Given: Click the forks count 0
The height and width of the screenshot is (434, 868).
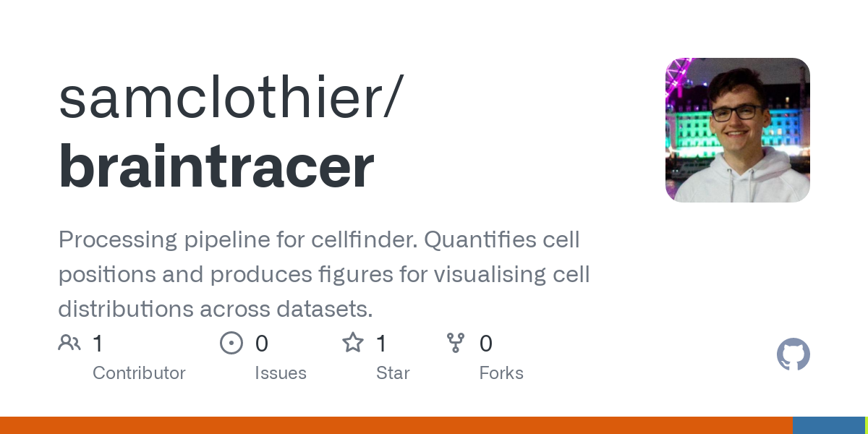Looking at the screenshot, I should coord(486,344).
